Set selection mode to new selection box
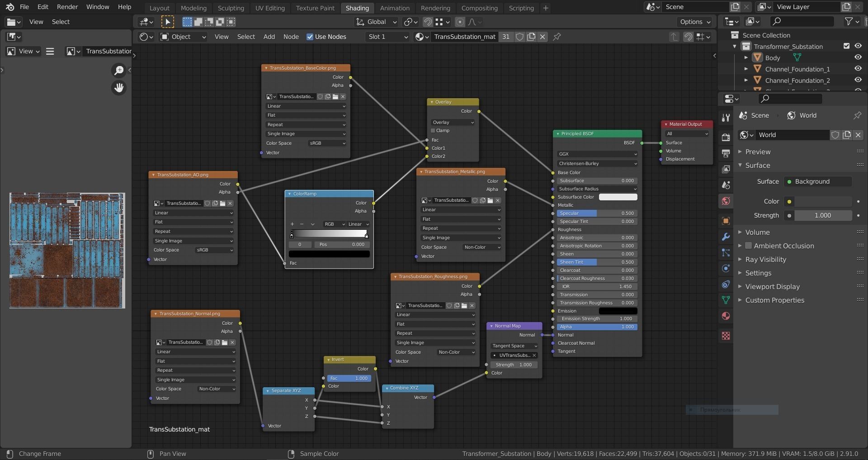 pos(187,22)
